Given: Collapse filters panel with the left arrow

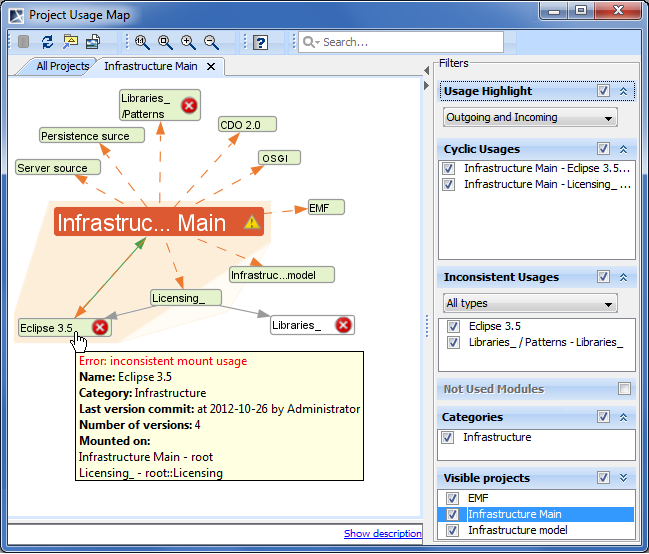Looking at the screenshot, I should [x=426, y=70].
